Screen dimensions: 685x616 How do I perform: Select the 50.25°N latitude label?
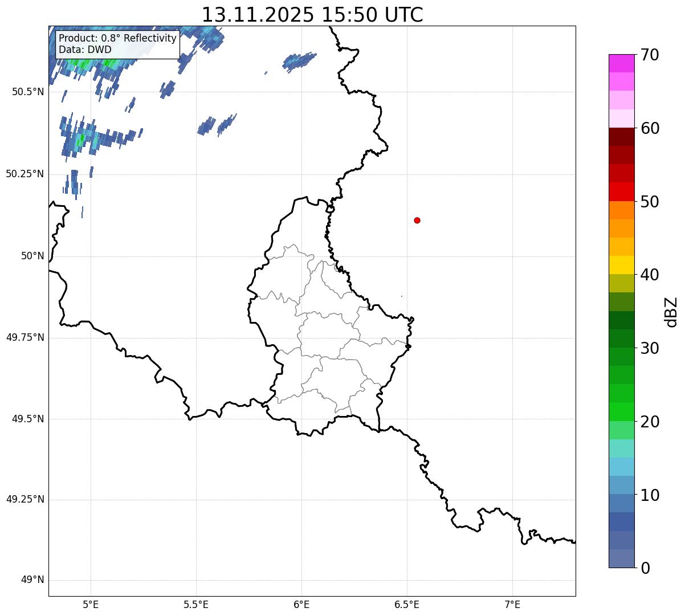coord(25,174)
